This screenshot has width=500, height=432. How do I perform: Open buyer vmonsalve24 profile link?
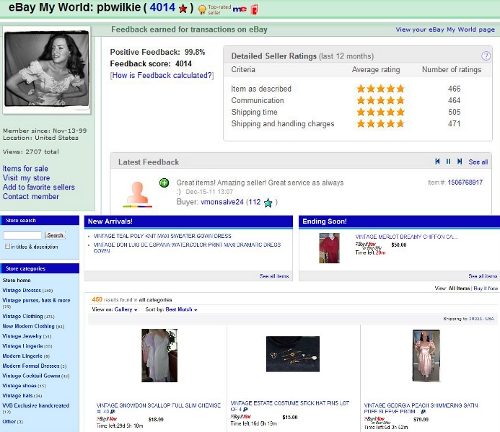(x=222, y=202)
